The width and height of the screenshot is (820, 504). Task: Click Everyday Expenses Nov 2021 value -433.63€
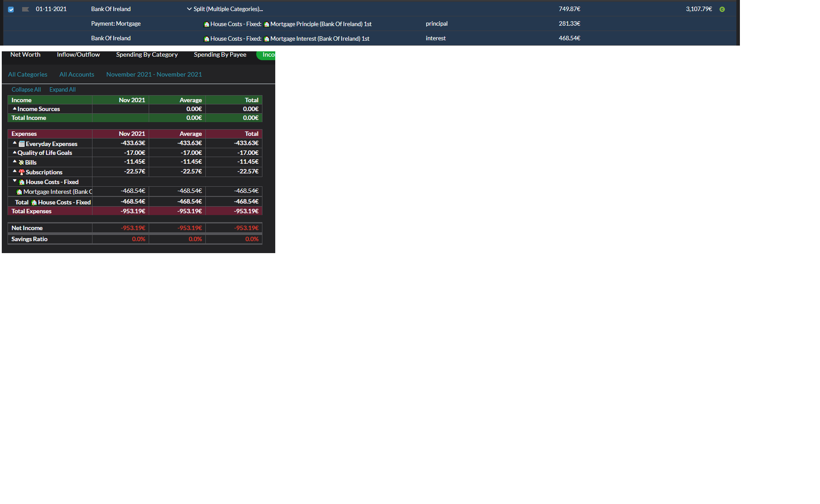click(x=133, y=143)
